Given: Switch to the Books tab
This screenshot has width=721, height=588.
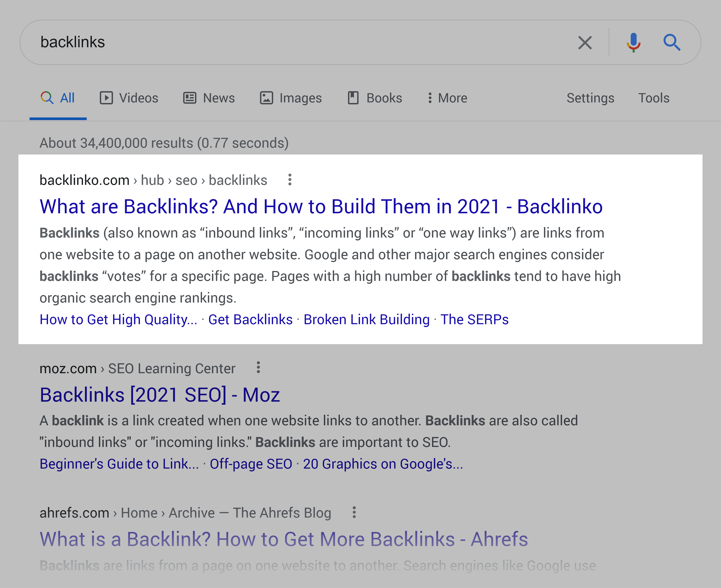Looking at the screenshot, I should [x=375, y=98].
